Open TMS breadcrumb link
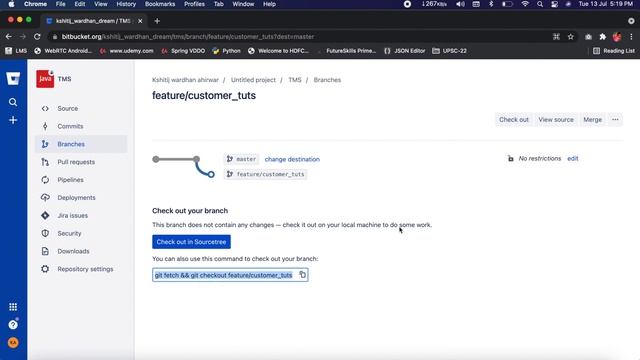Image resolution: width=640 pixels, height=360 pixels. tap(295, 80)
